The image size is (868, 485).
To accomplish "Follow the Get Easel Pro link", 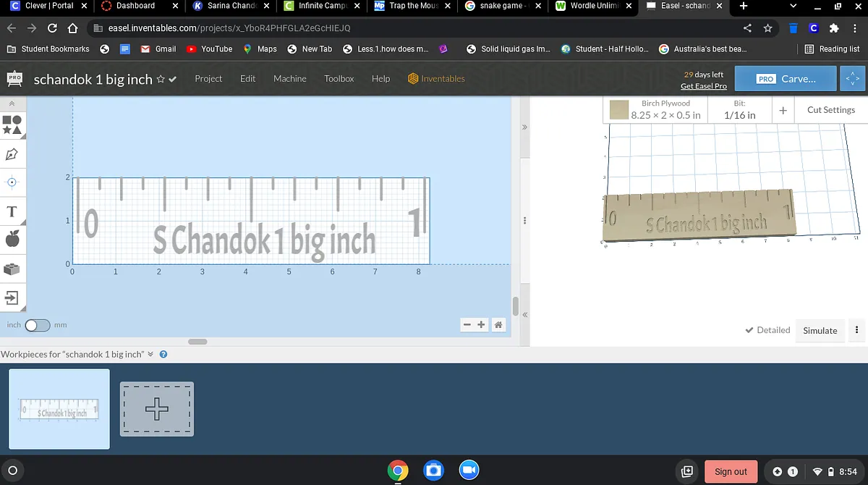I will [x=703, y=86].
